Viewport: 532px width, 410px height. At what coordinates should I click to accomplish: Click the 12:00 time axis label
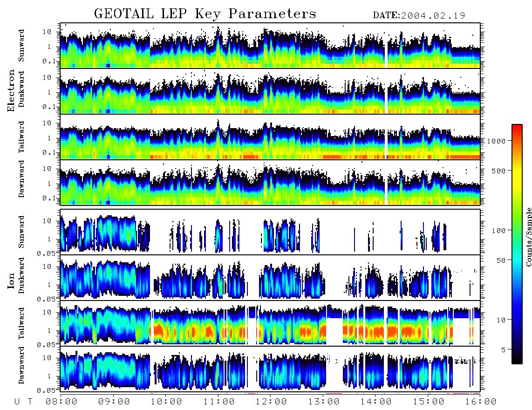tap(272, 402)
